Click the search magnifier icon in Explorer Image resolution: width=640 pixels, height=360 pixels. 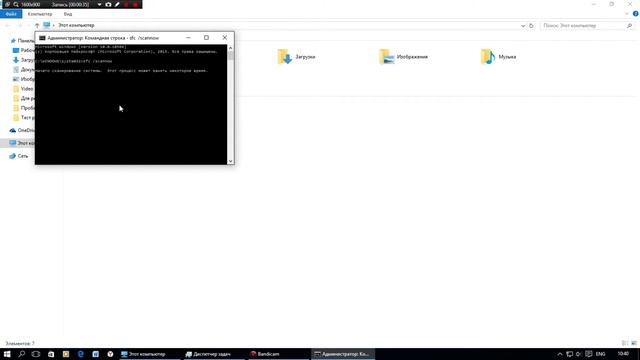tap(629, 26)
